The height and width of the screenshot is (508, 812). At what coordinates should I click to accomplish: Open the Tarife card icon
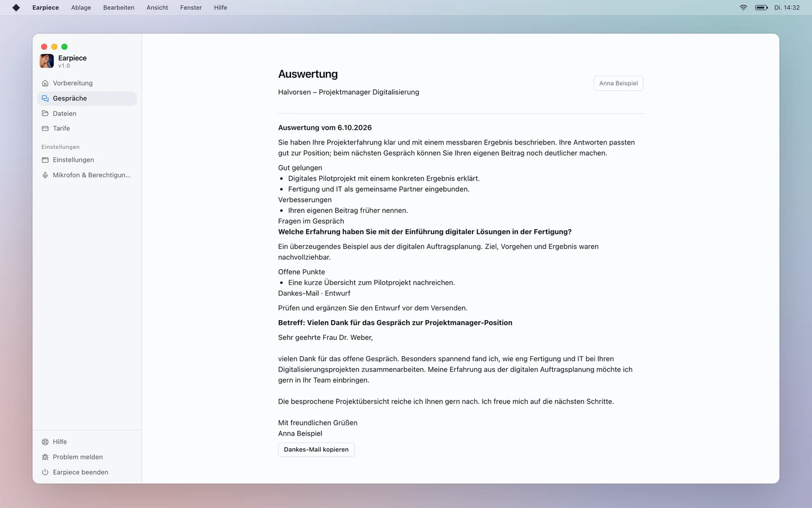[x=45, y=129]
